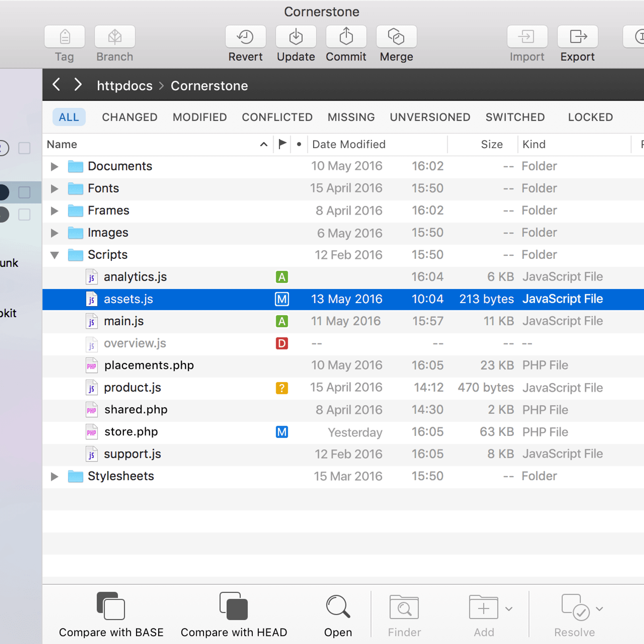Click the Finder icon in bottom bar

(x=404, y=607)
